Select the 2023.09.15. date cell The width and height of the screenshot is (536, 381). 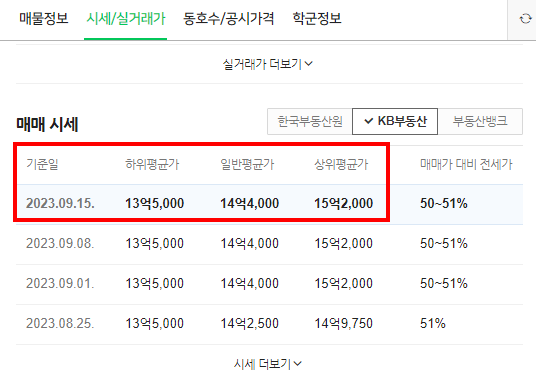[x=61, y=203]
